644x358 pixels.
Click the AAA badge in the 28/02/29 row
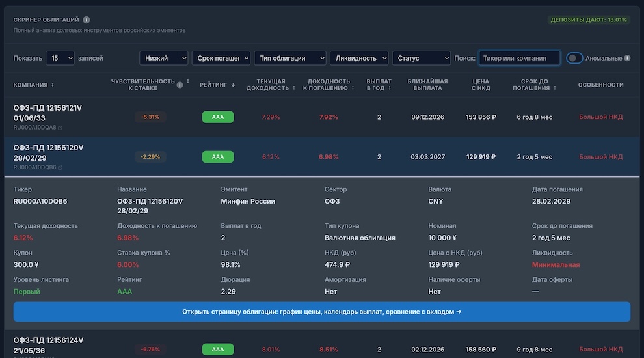218,157
